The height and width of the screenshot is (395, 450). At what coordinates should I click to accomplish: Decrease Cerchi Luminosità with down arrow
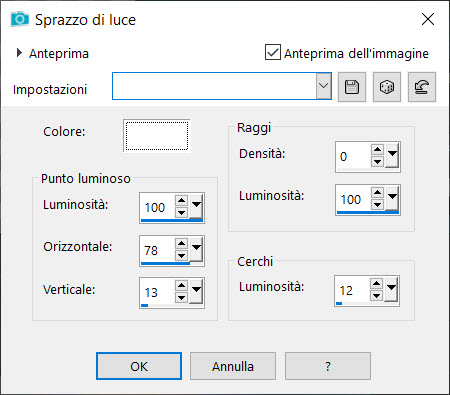376,296
